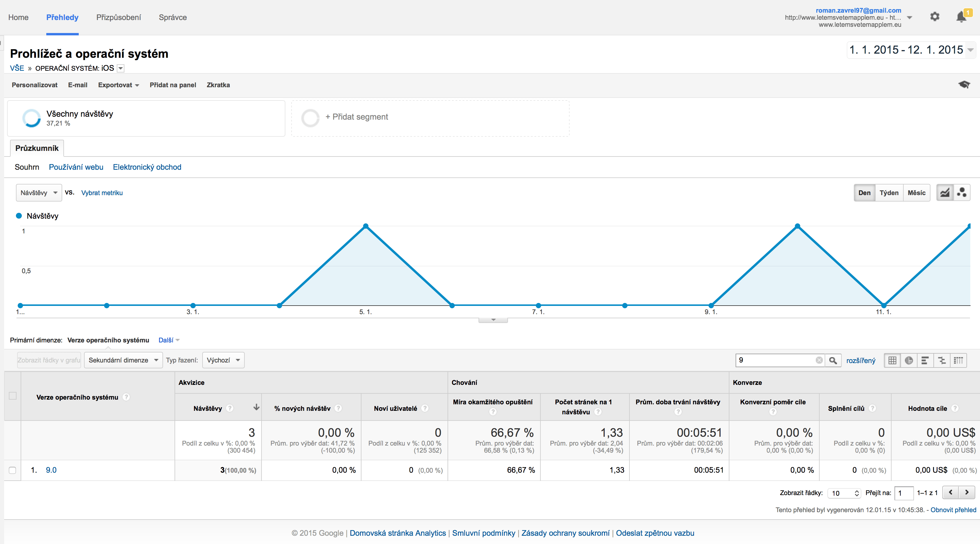
Task: Click the notifications bell icon
Action: point(961,17)
